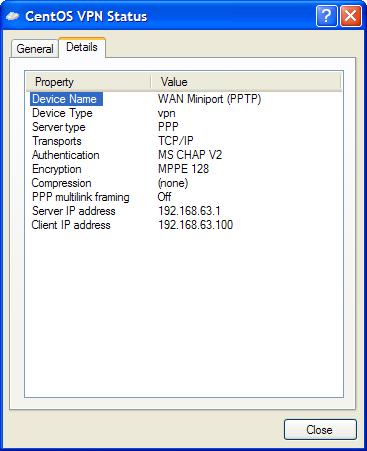Click the MS CHAP V2 value
367x451 pixels.
click(x=190, y=155)
